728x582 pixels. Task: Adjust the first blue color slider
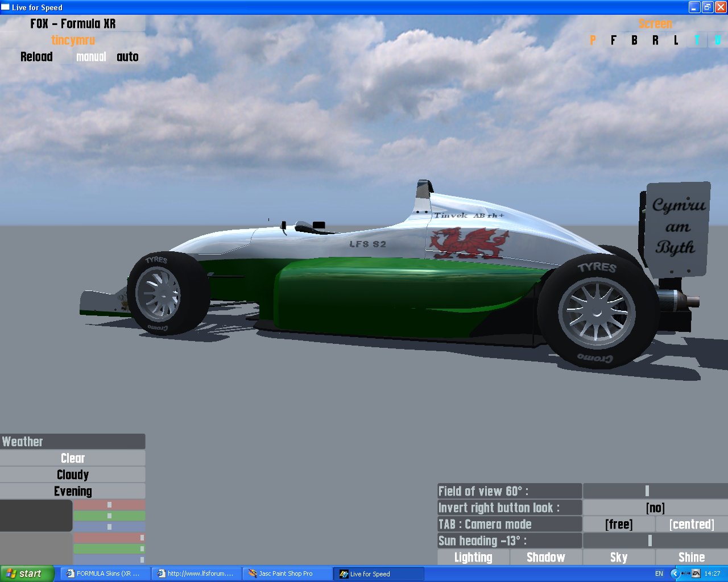coord(109,527)
